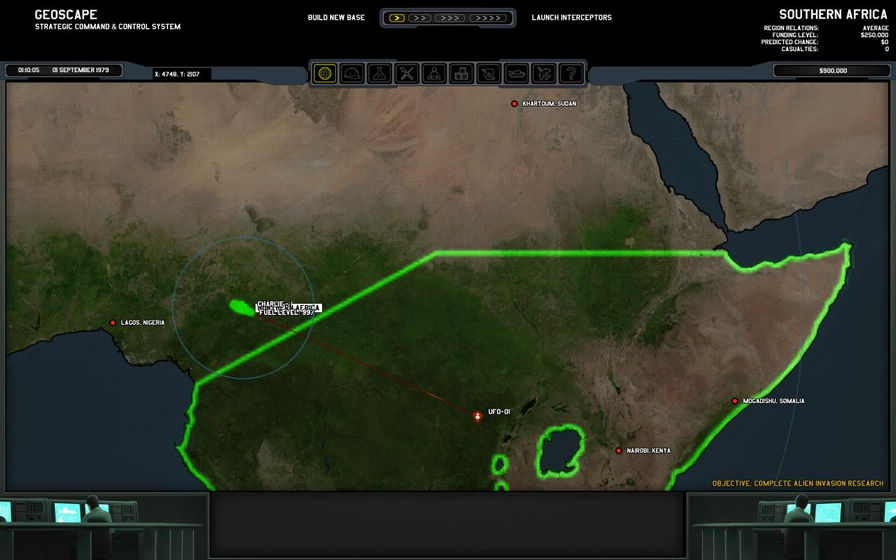Click the Southern Africa region title

[x=833, y=14]
